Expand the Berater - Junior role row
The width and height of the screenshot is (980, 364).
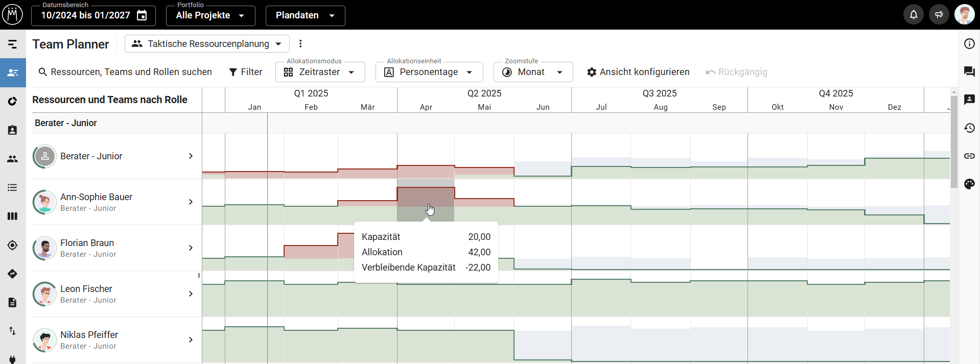click(191, 156)
